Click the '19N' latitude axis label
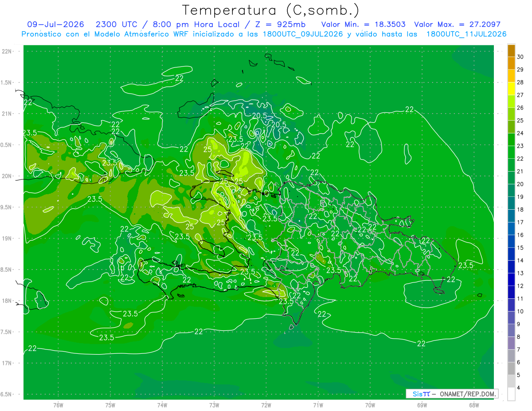The width and height of the screenshot is (532, 411). [8, 239]
